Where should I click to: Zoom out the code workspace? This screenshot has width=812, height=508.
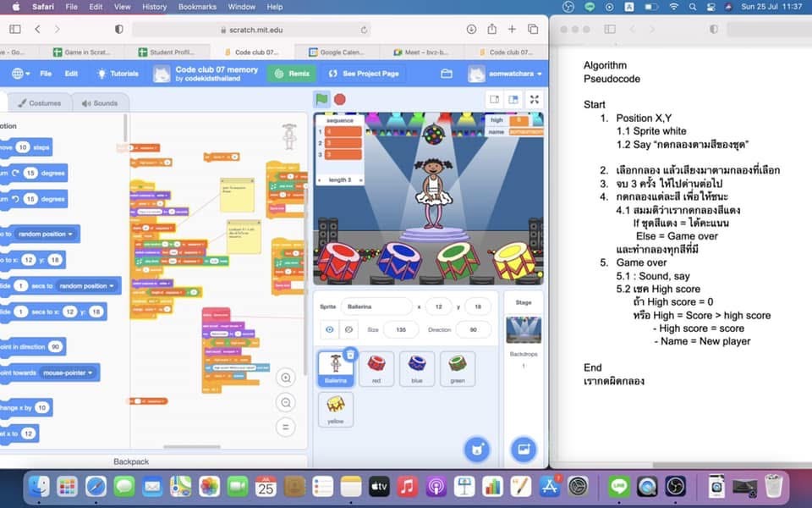pyautogui.click(x=285, y=402)
